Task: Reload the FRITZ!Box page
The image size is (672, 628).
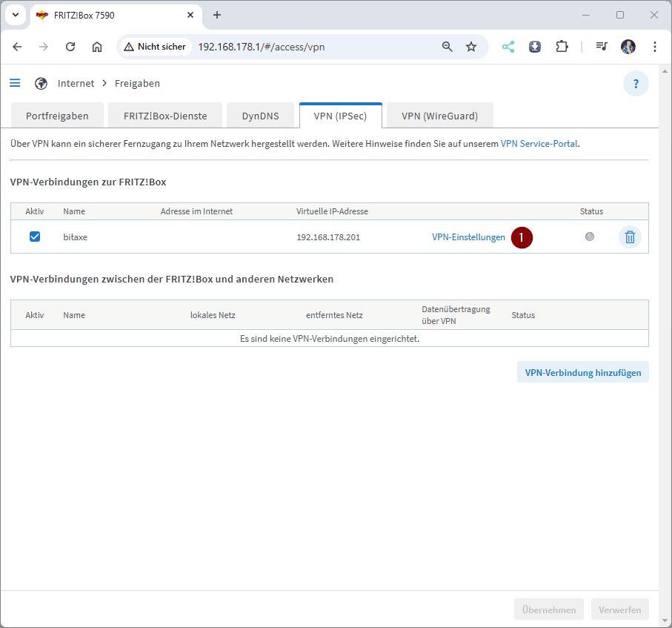Action: 70,47
